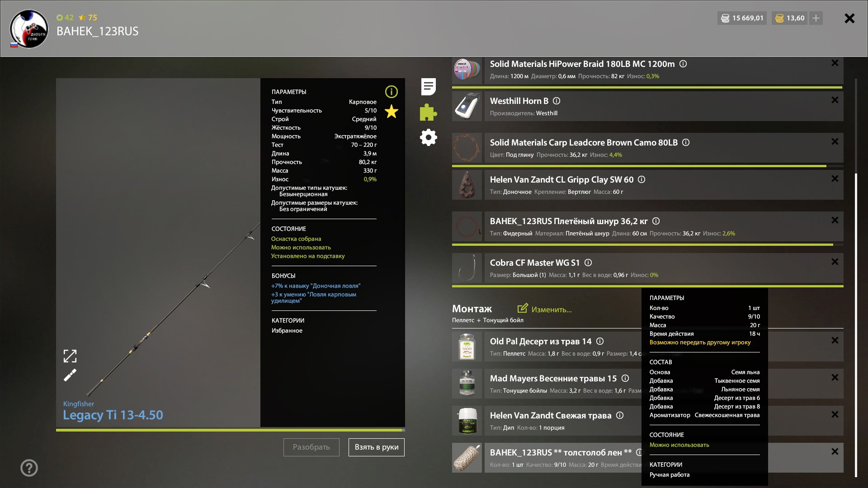Expand the rod image to fullscreen
Viewport: 868px width, 488px height.
70,356
